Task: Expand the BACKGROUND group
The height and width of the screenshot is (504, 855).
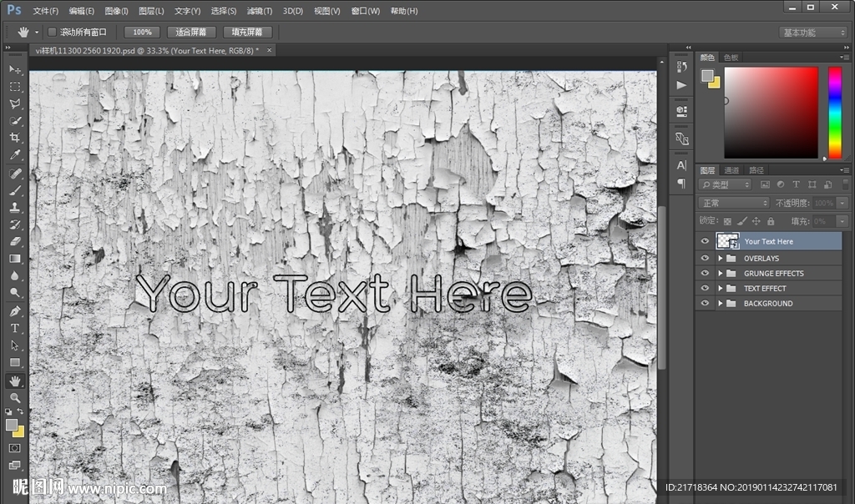Action: [721, 303]
